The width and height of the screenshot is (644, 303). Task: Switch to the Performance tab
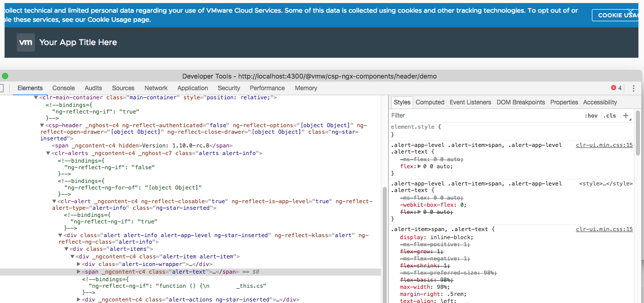(x=267, y=88)
